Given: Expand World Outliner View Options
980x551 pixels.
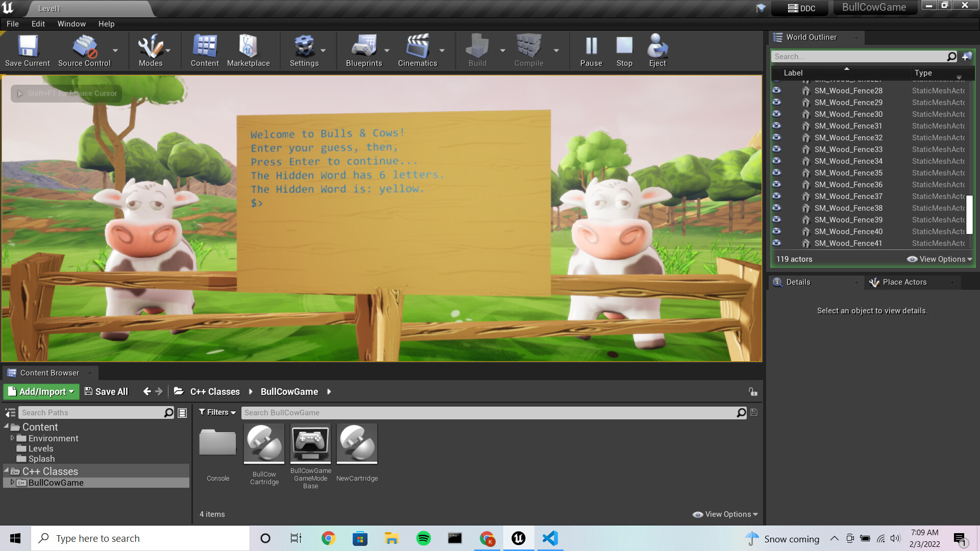Looking at the screenshot, I should pyautogui.click(x=939, y=259).
